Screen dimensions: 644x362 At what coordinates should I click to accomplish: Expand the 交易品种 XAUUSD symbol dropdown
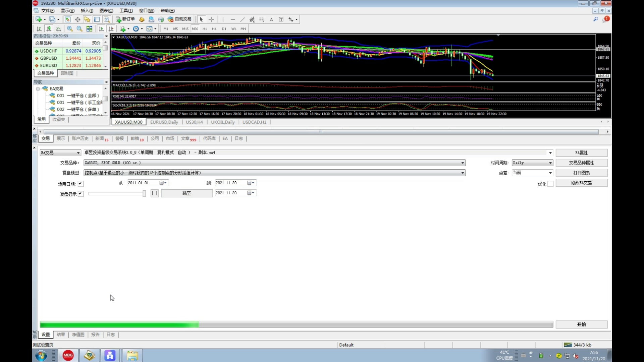pyautogui.click(x=463, y=163)
